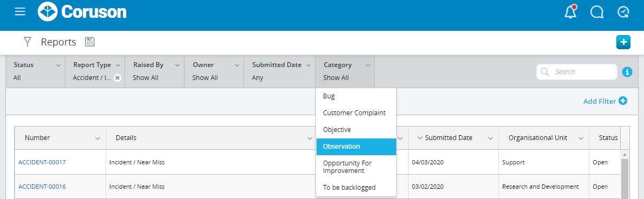Open the Organisational Unit column menu
Image resolution: width=644 pixels, height=199 pixels.
click(x=581, y=138)
